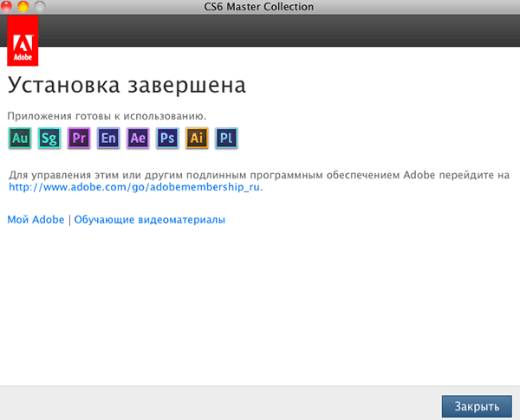This screenshot has width=520, height=420.
Task: Click the CS6 Master Collection title
Action: 258,7
